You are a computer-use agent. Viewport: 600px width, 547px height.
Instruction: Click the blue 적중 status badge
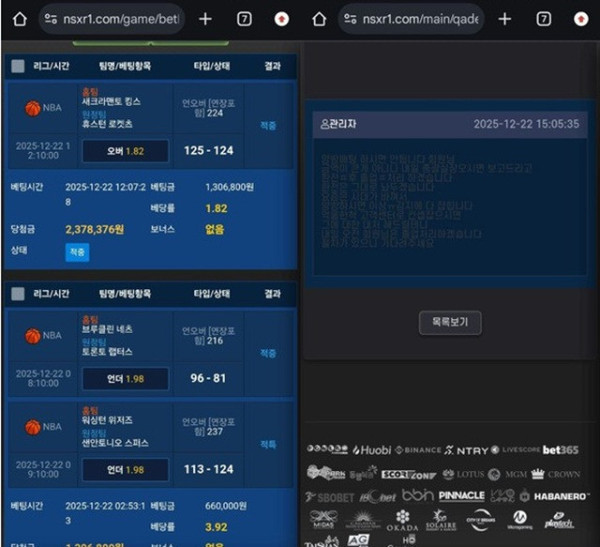pos(77,252)
